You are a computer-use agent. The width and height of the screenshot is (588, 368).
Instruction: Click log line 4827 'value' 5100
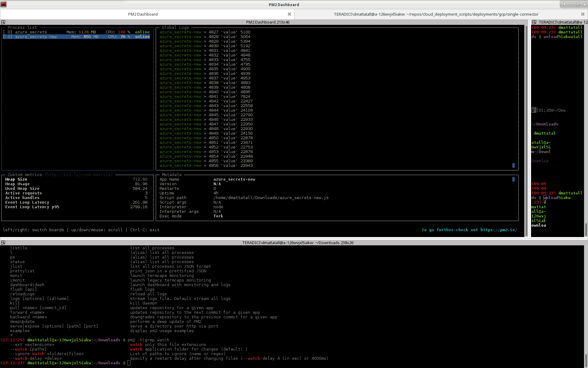pyautogui.click(x=205, y=32)
